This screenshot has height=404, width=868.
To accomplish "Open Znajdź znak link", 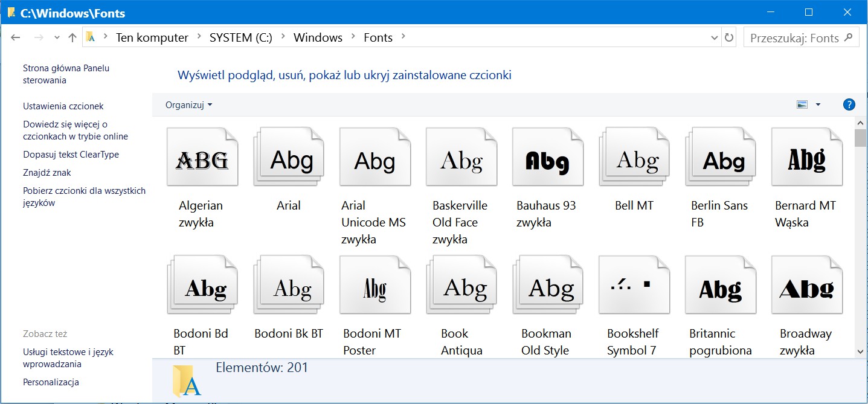I will [47, 173].
